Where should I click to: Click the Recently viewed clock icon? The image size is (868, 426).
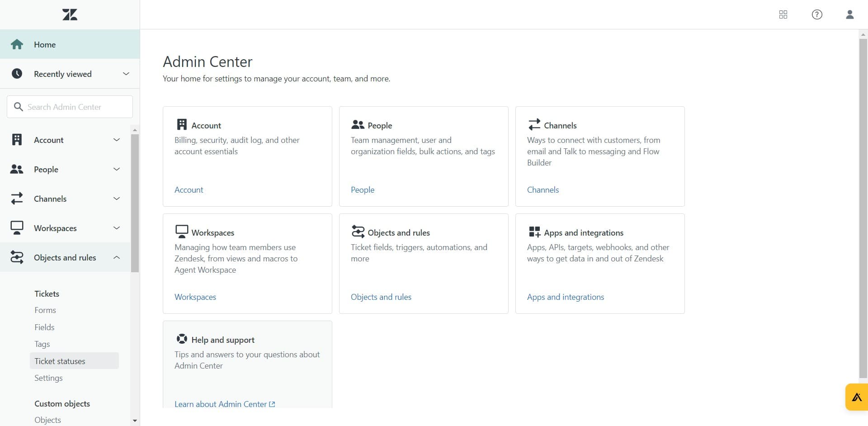(17, 74)
